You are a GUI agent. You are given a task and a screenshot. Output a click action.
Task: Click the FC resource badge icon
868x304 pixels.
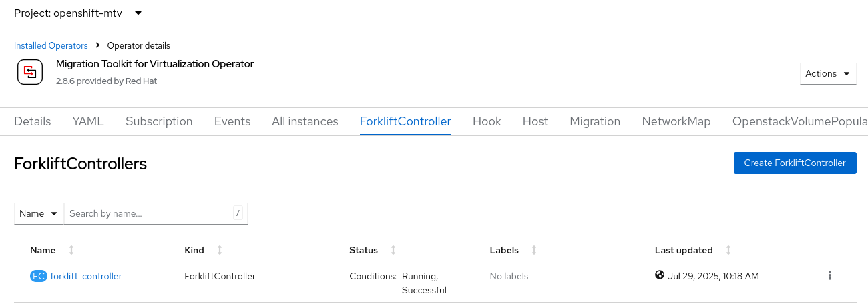pyautogui.click(x=39, y=276)
